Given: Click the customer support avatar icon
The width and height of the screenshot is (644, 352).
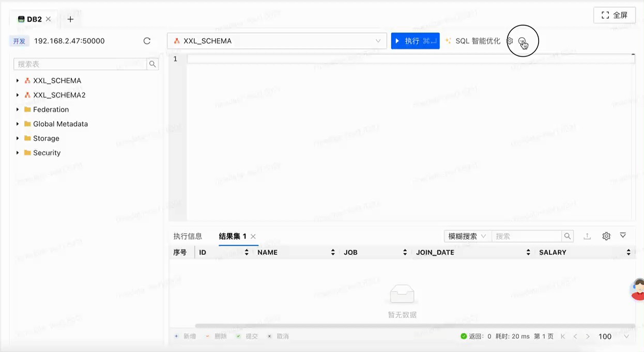Looking at the screenshot, I should (x=638, y=290).
